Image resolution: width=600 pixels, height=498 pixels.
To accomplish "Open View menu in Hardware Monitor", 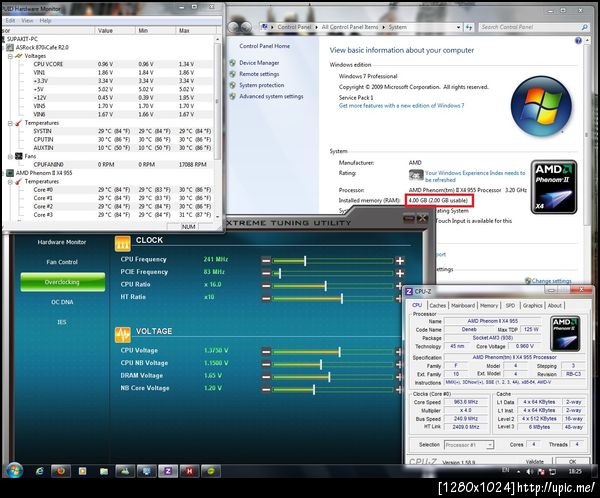I will 27,21.
